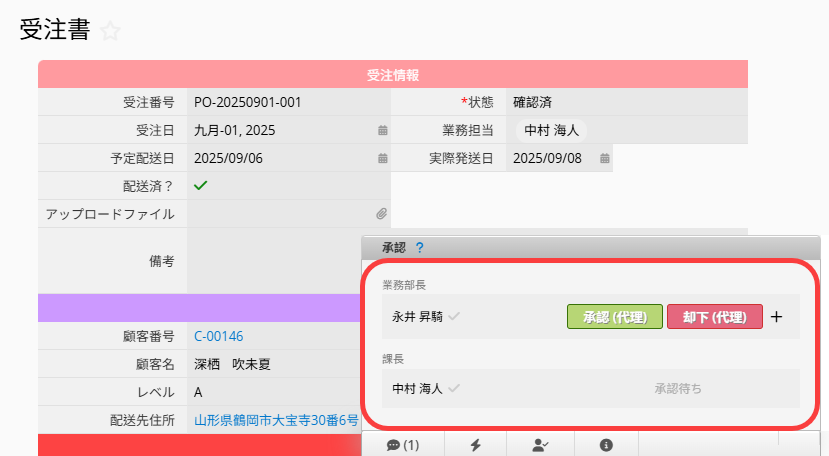Open the lightning bolt tab

coord(474,445)
